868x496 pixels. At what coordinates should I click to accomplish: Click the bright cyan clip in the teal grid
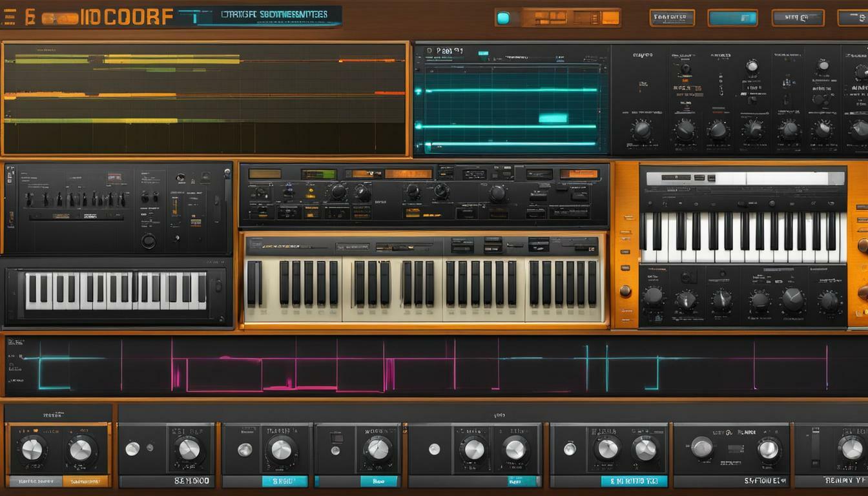[x=553, y=118]
